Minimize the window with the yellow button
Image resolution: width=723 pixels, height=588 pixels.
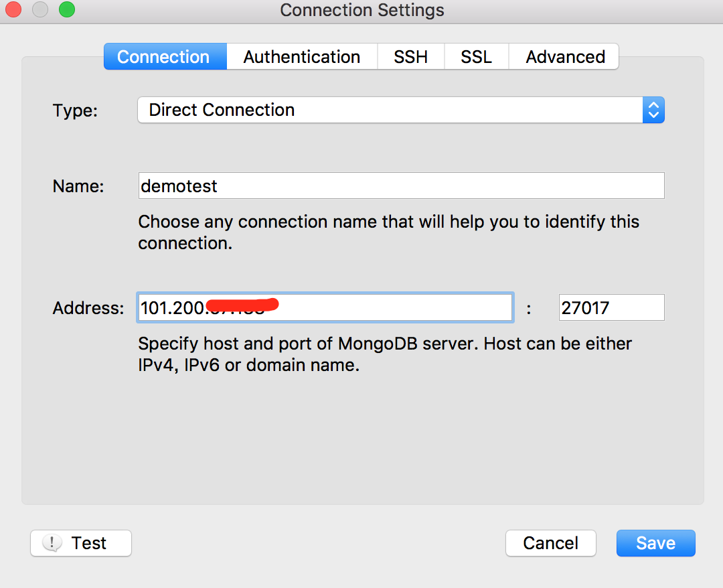point(40,10)
